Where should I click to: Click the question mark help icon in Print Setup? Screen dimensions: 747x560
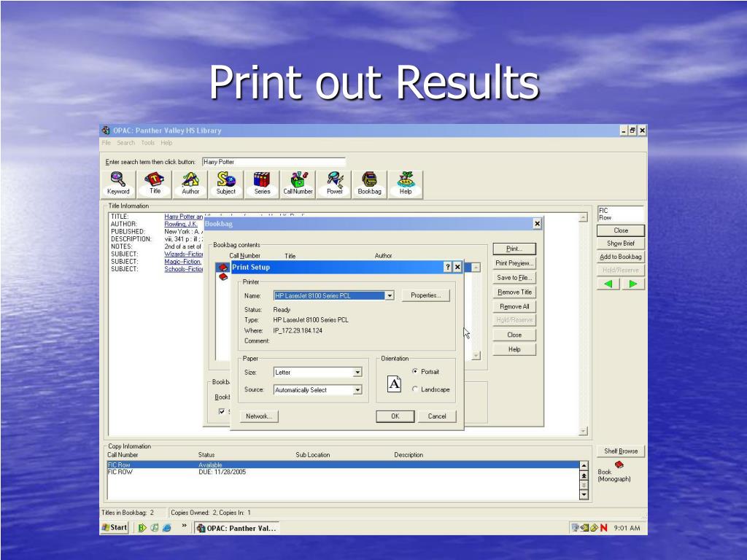(x=447, y=267)
